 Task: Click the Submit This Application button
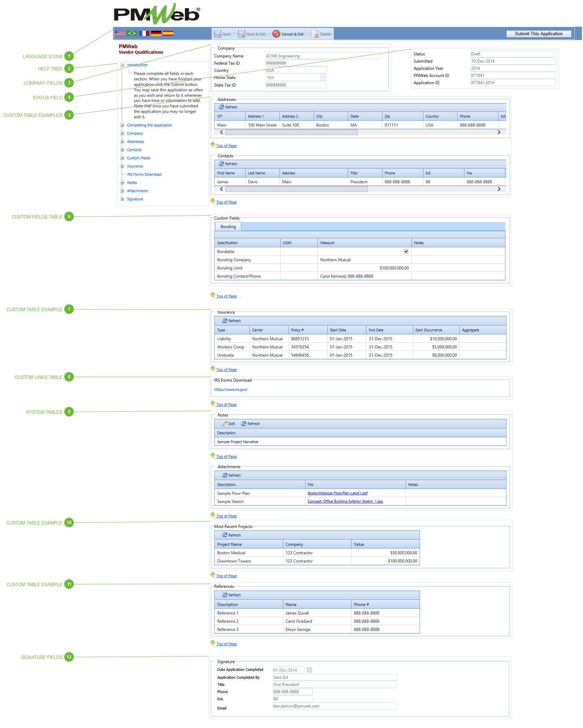click(x=539, y=34)
